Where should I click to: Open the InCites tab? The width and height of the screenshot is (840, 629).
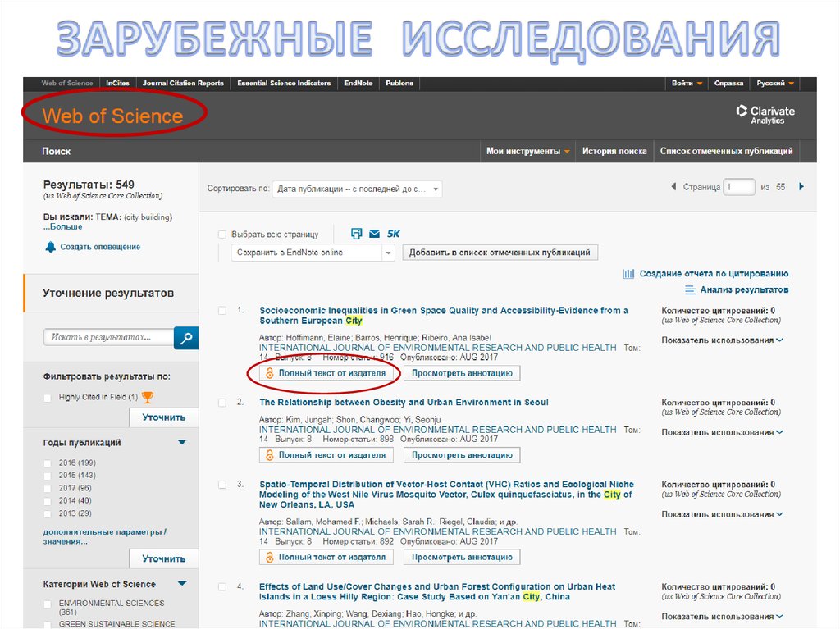117,84
